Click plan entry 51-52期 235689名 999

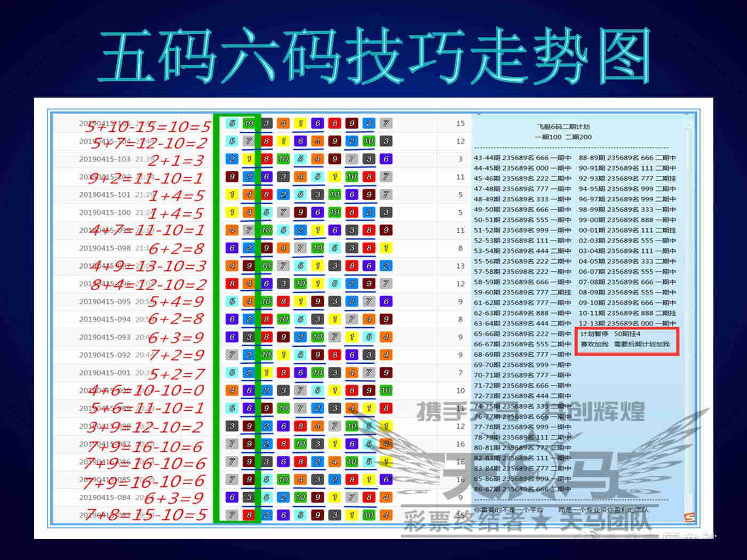522,230
